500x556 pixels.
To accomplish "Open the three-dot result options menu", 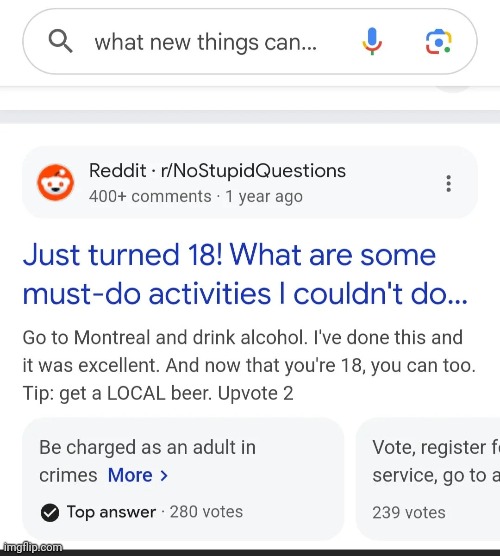I will point(449,183).
